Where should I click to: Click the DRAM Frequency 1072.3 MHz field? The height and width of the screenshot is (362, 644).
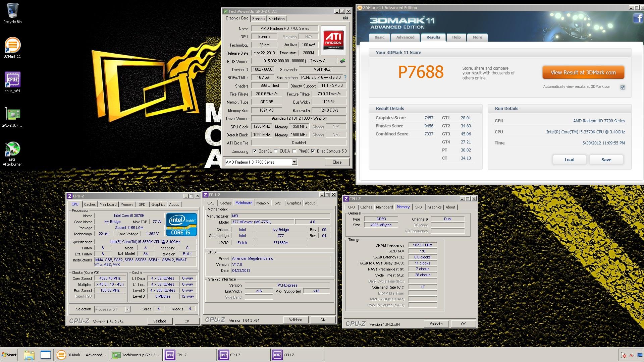[423, 245]
